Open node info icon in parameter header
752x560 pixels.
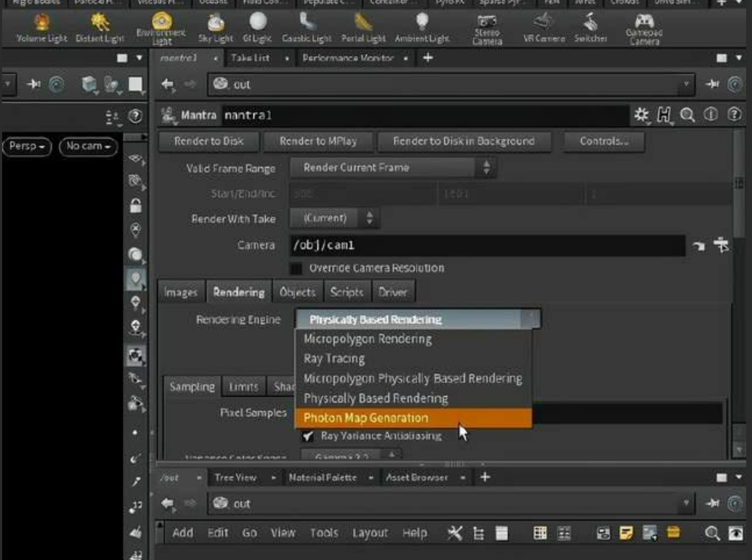pyautogui.click(x=711, y=115)
